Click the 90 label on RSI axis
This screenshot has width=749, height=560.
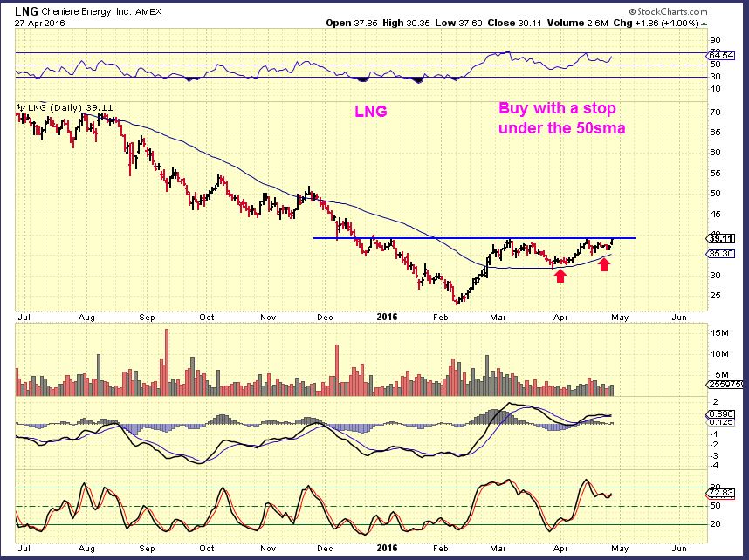716,40
